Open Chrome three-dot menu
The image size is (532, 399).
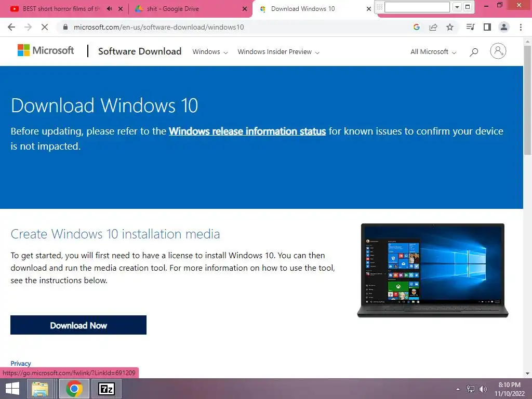tap(521, 27)
